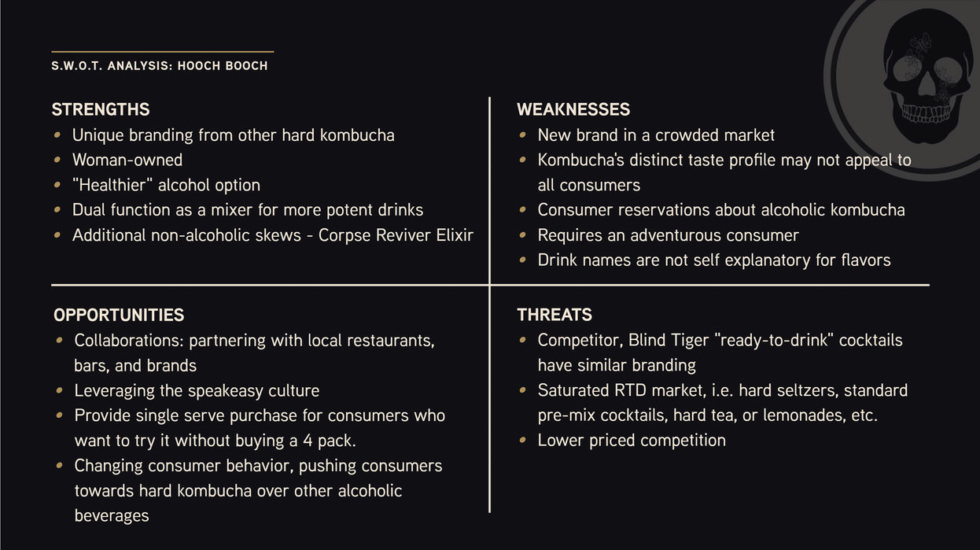The height and width of the screenshot is (550, 980).
Task: Click "Consumer reservations about alcoholic kombucha" bullet
Action: point(721,210)
